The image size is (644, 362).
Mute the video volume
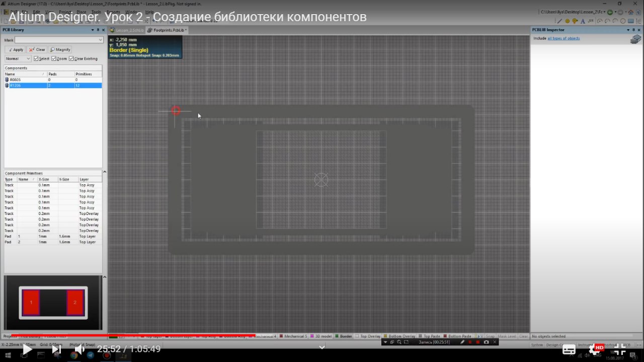click(79, 349)
